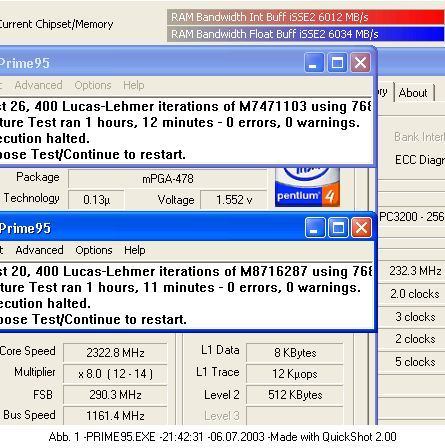
Task: Click memory frequency value 232.3 MHz
Action: click(x=414, y=271)
